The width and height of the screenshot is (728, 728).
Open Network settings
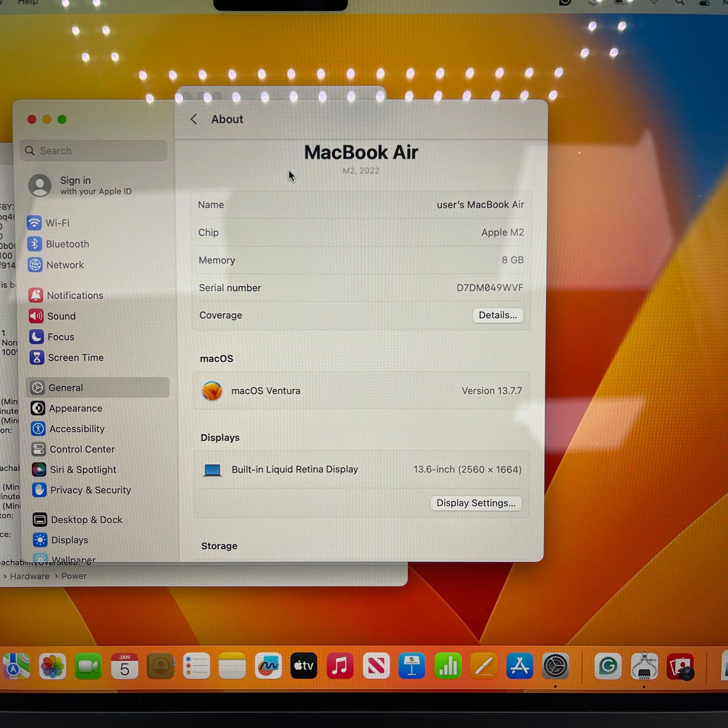tap(65, 265)
